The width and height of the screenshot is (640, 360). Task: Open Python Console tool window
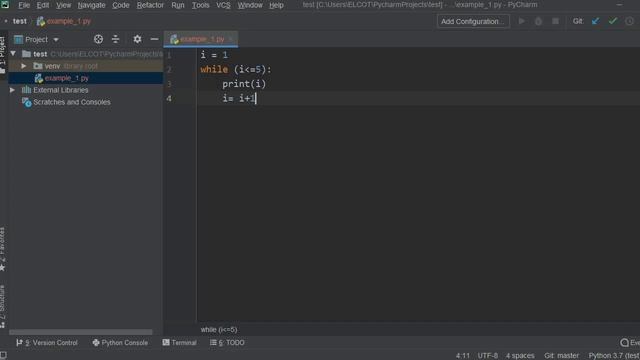tap(120, 343)
